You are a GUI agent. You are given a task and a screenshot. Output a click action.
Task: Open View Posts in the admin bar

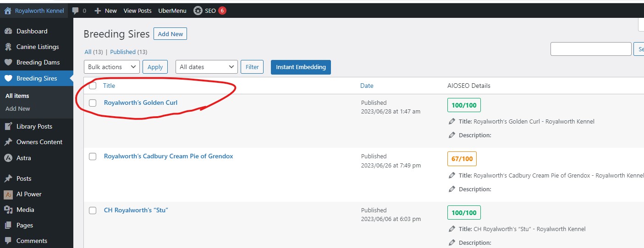click(x=138, y=11)
